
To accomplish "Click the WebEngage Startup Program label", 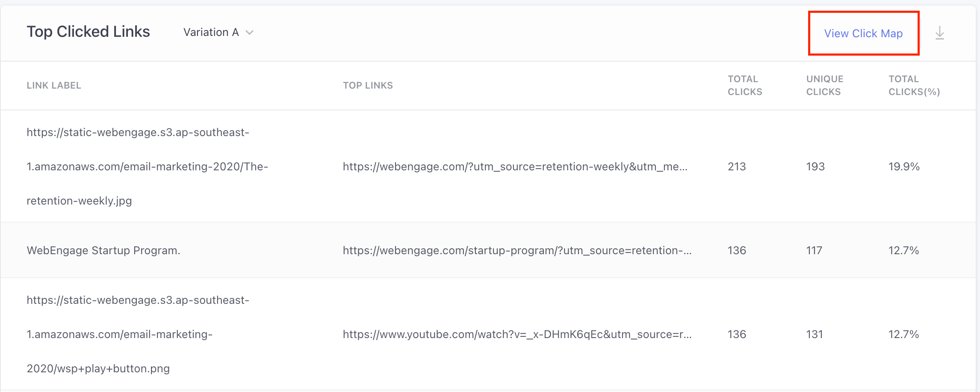I will click(103, 250).
